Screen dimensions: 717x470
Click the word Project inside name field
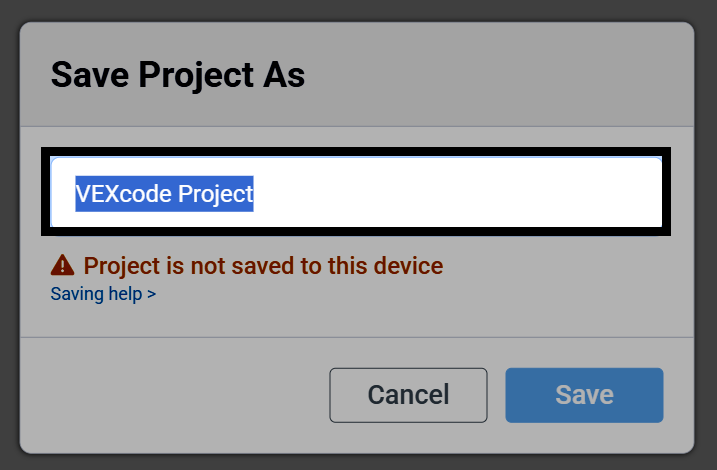coord(215,194)
